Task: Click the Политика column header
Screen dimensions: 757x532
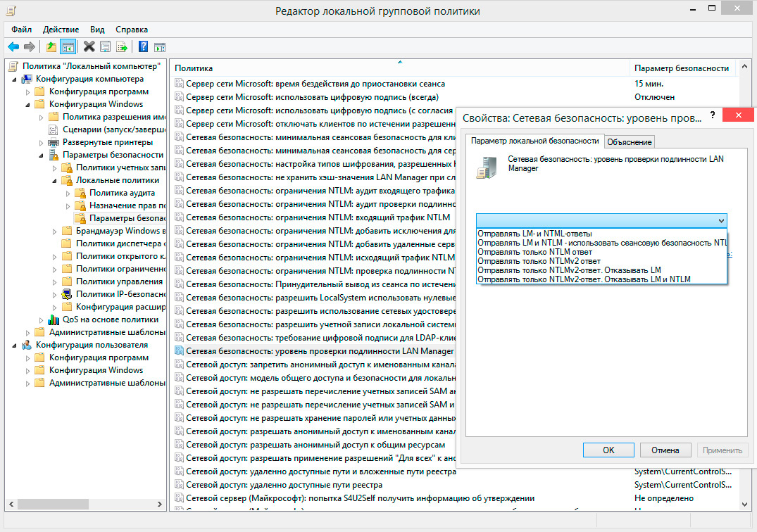Action: [194, 68]
